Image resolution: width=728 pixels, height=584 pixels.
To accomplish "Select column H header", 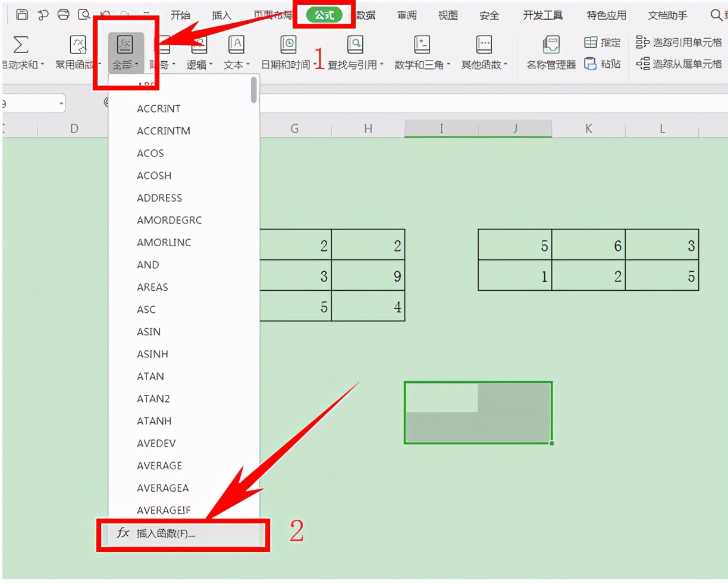I will pos(368,128).
